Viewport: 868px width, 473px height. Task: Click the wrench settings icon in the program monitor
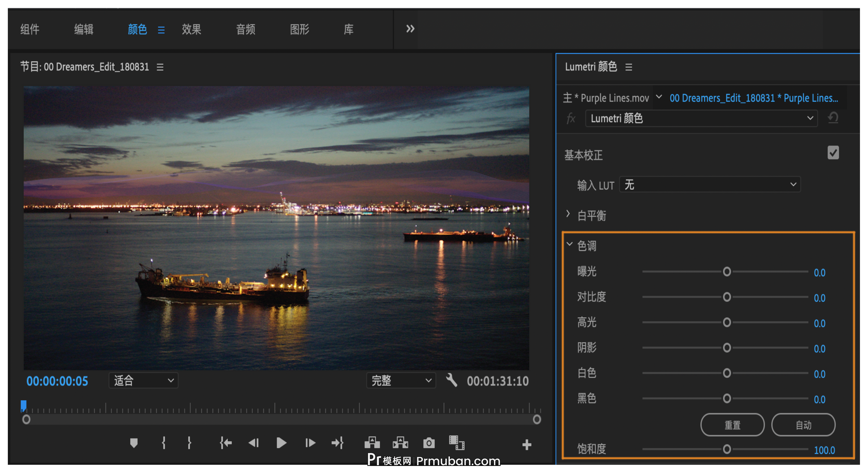[452, 381]
